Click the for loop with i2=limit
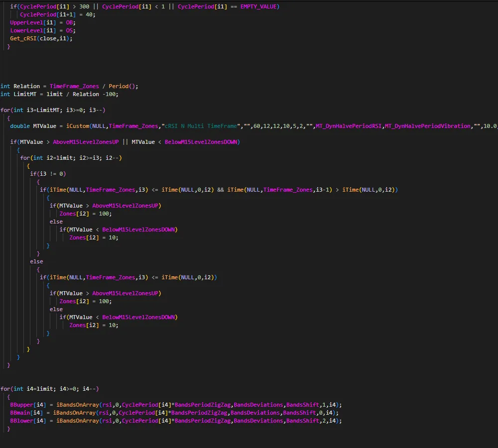This screenshot has height=448, width=498. (x=71, y=158)
